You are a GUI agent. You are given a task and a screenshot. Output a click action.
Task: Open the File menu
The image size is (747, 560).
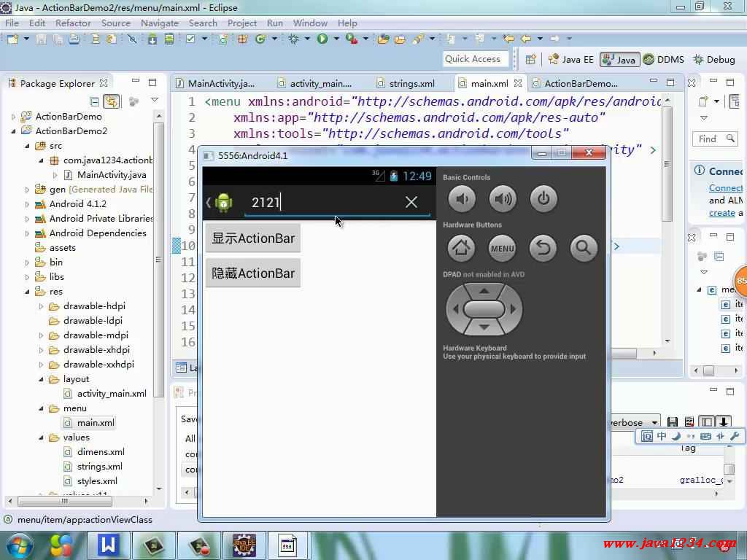click(12, 23)
